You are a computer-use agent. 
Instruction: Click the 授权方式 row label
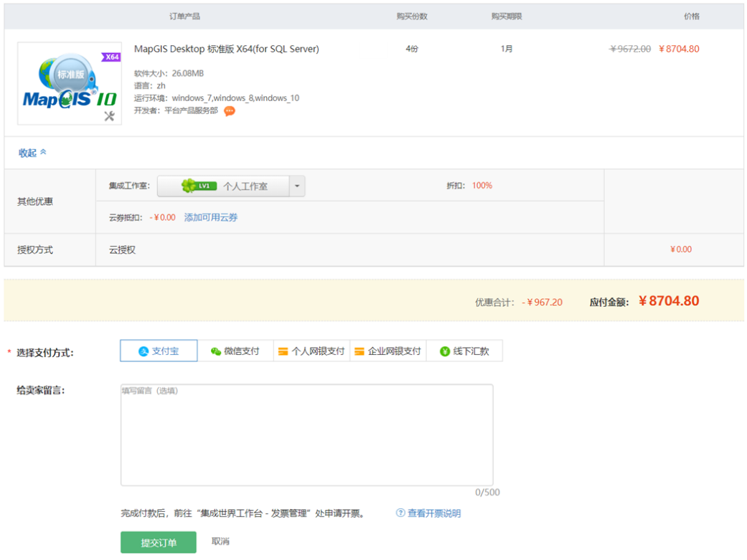(x=35, y=250)
